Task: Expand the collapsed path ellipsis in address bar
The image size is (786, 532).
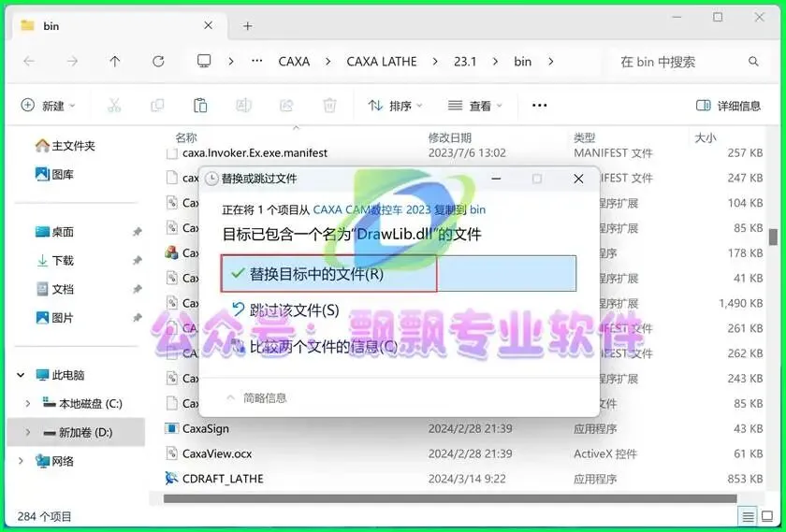Action: (x=257, y=61)
